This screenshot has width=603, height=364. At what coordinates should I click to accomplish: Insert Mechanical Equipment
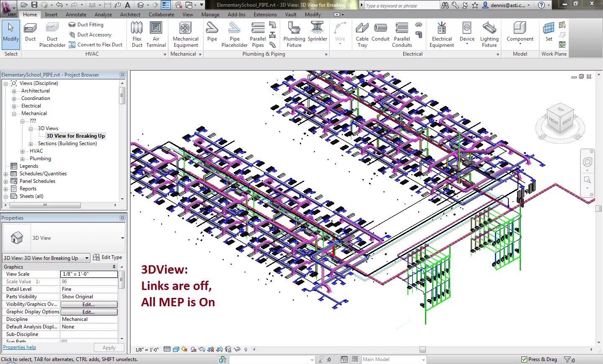click(x=186, y=35)
